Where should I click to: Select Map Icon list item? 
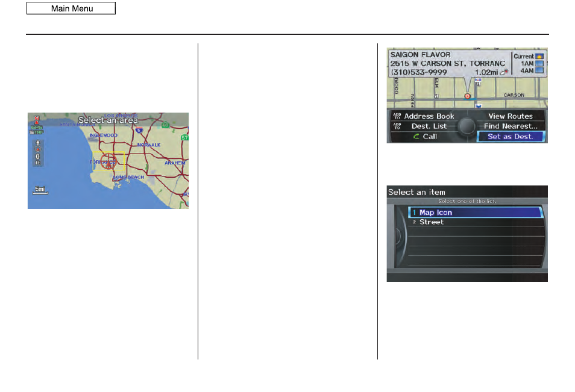click(476, 213)
